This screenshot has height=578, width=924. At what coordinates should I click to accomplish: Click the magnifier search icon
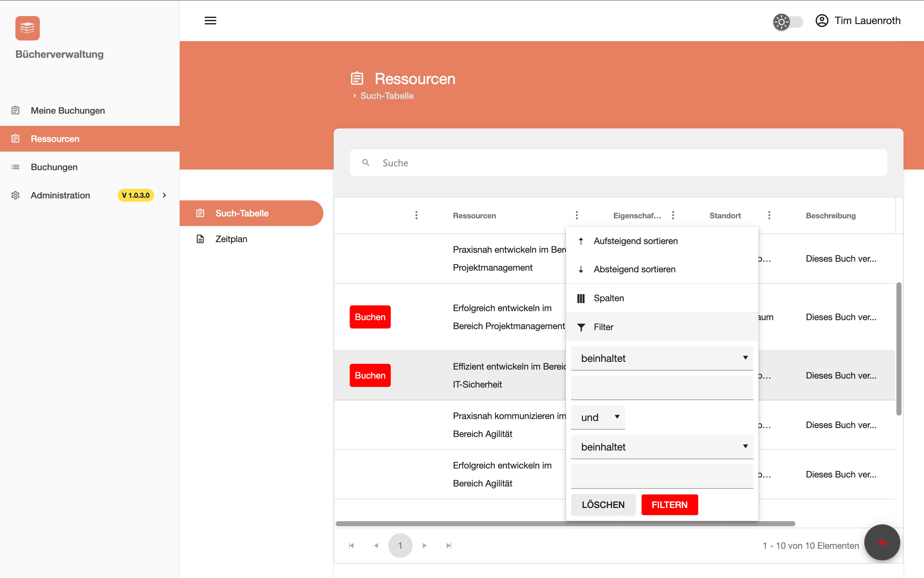[366, 163]
